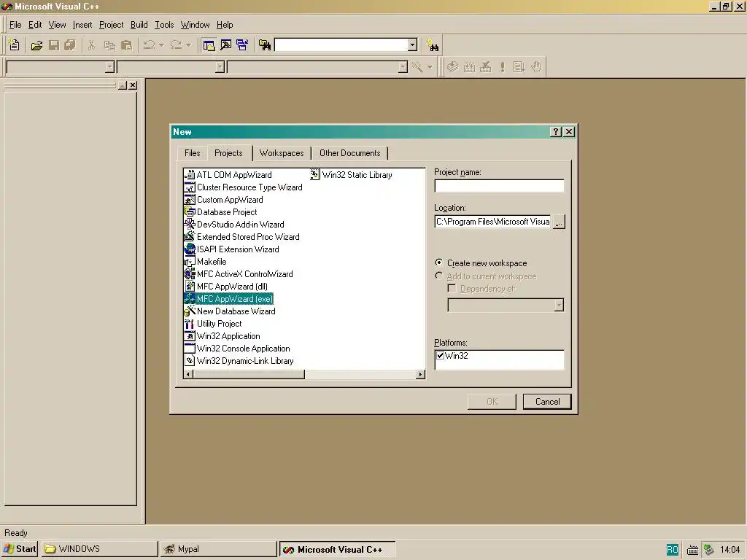Screen dimensions: 747x560
Task: Select Win32 Dynamic-Link Library in list
Action: (239, 360)
